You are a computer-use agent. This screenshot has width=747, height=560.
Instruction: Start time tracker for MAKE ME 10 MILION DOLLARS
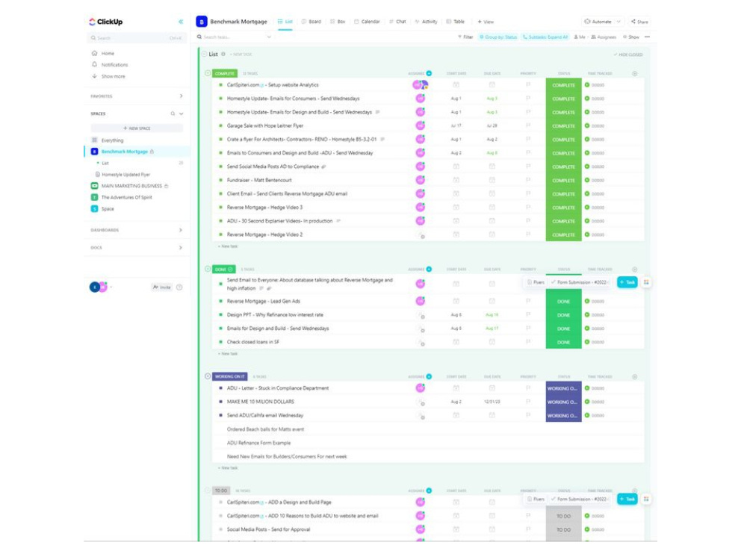[x=587, y=402]
